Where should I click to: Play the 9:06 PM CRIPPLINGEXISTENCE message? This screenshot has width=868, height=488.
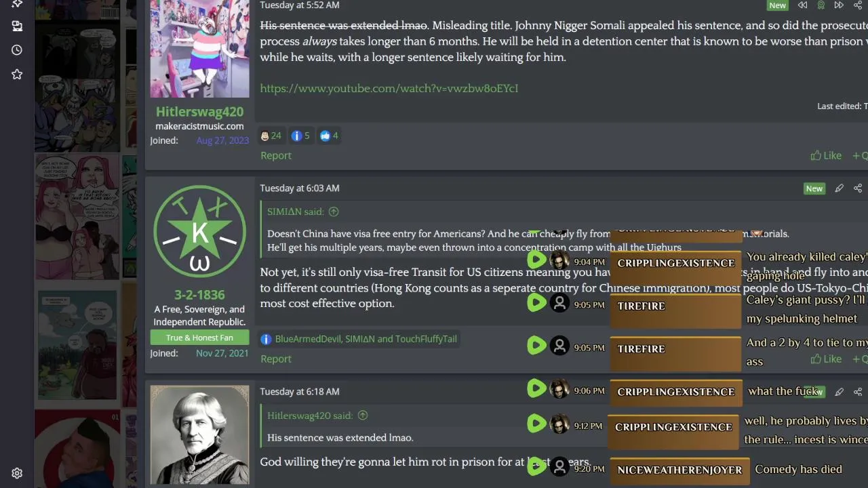536,388
